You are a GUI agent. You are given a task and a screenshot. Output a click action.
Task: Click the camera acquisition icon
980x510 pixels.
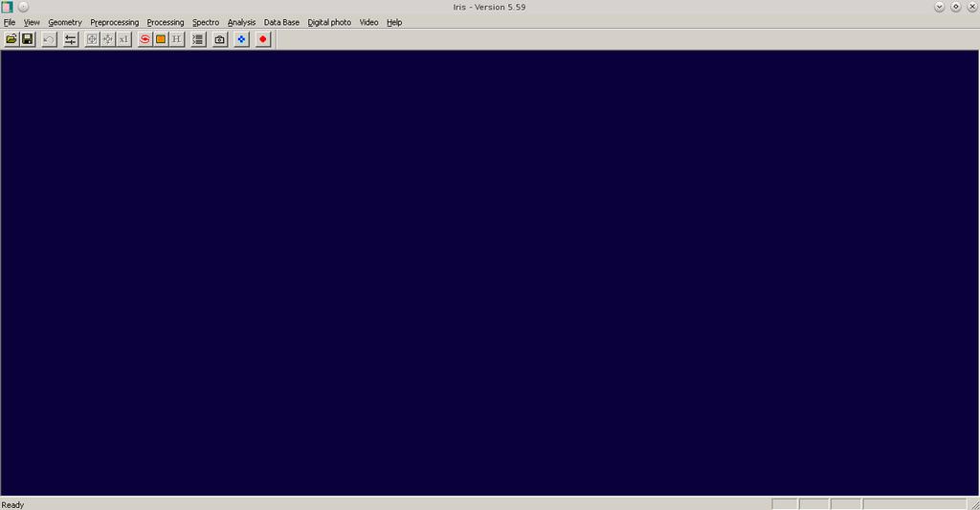point(219,39)
